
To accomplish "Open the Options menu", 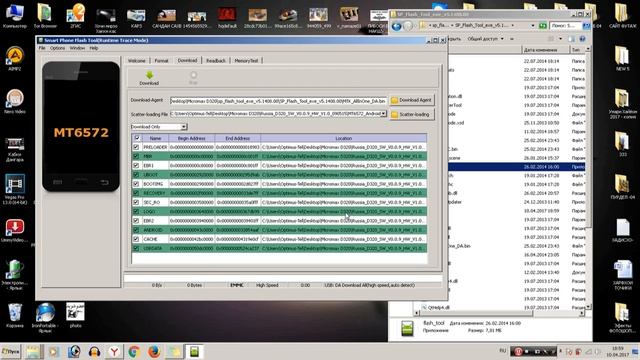I will click(58, 48).
